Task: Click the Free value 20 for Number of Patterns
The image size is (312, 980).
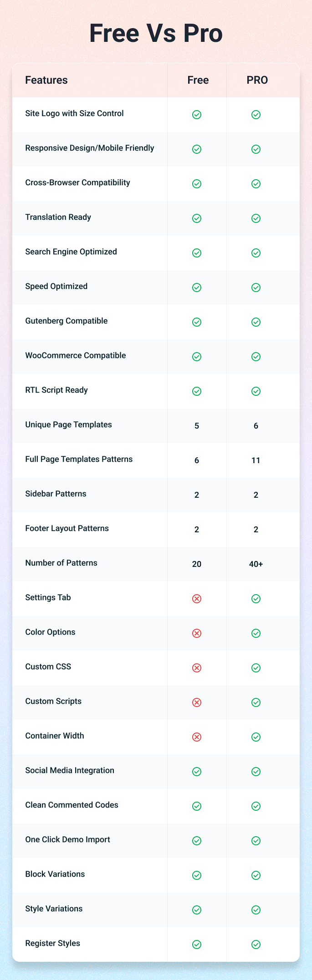Action: click(197, 564)
